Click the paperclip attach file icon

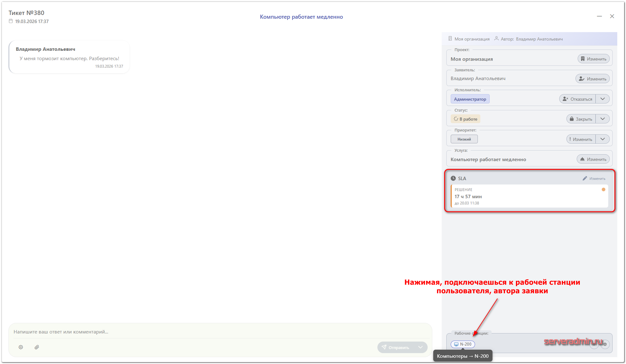click(x=37, y=347)
